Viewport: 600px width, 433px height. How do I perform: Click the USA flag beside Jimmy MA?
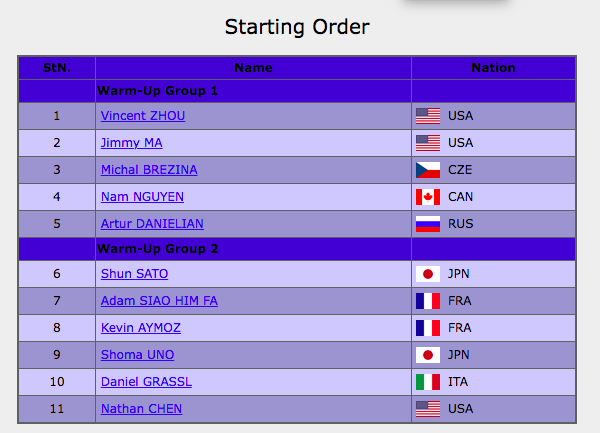(428, 143)
